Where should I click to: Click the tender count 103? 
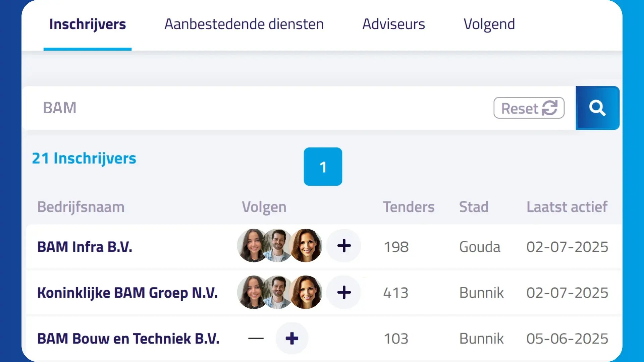[396, 339]
